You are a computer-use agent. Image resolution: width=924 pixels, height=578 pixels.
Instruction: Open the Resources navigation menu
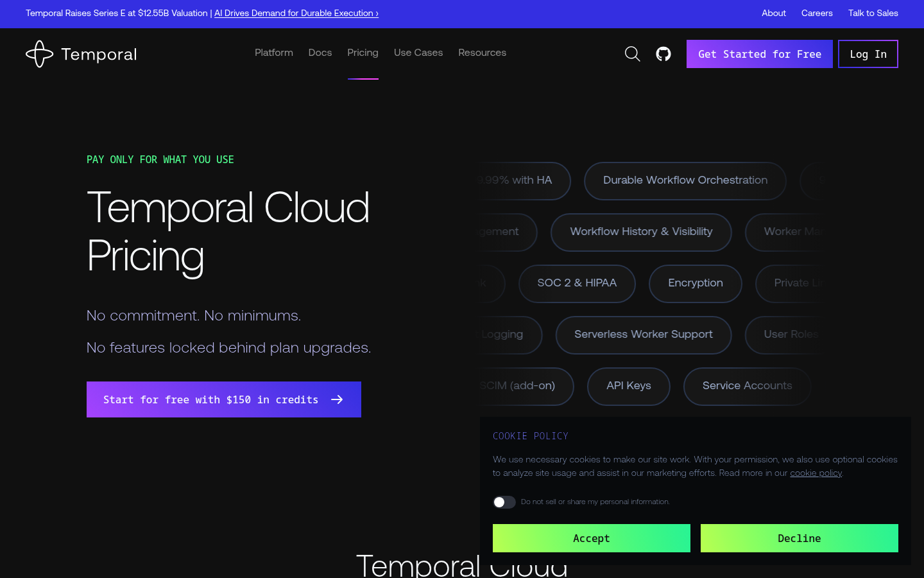(x=483, y=53)
